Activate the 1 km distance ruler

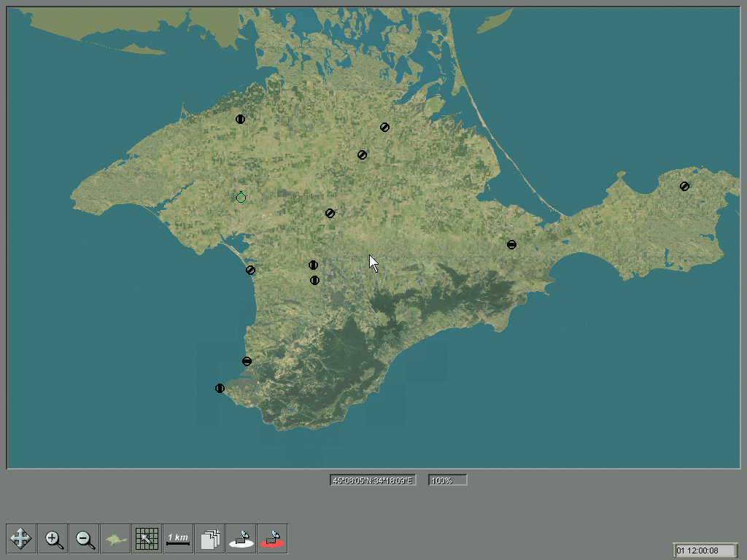click(178, 539)
